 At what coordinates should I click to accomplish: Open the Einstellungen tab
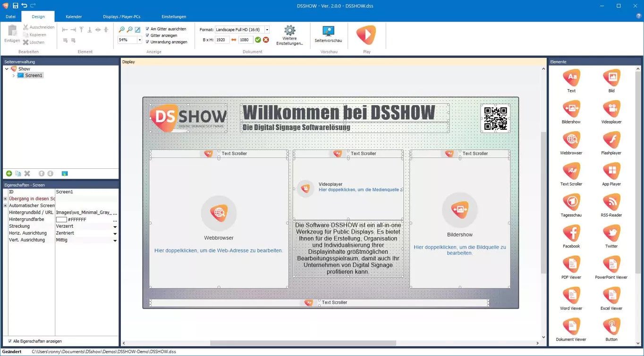click(174, 17)
